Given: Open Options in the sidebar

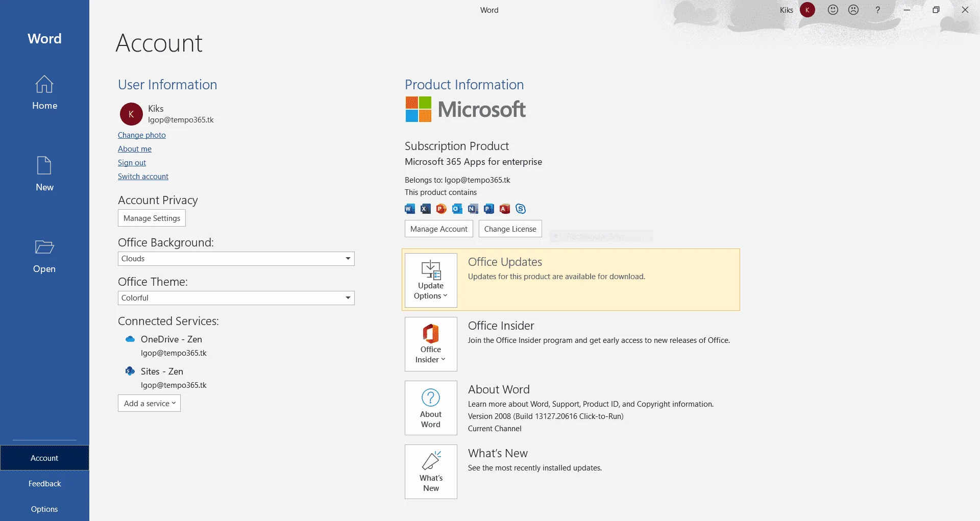Looking at the screenshot, I should click(44, 509).
